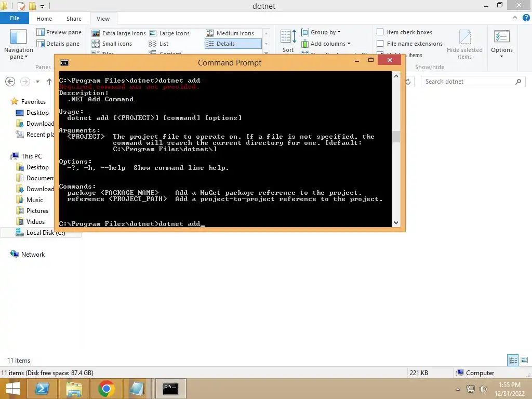
Task: Select Desktop under Favorites
Action: pos(33,113)
